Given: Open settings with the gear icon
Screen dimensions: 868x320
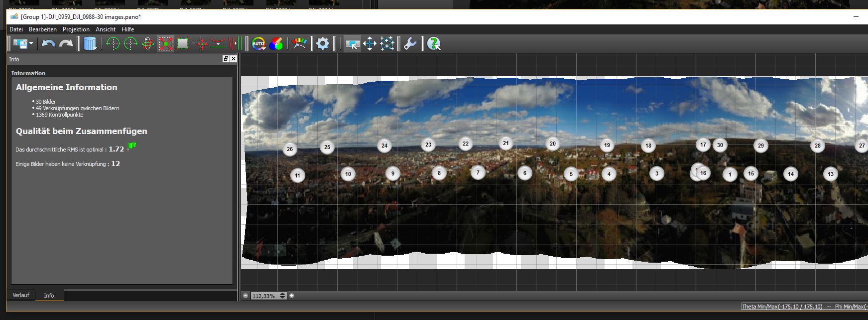Looking at the screenshot, I should (x=323, y=44).
